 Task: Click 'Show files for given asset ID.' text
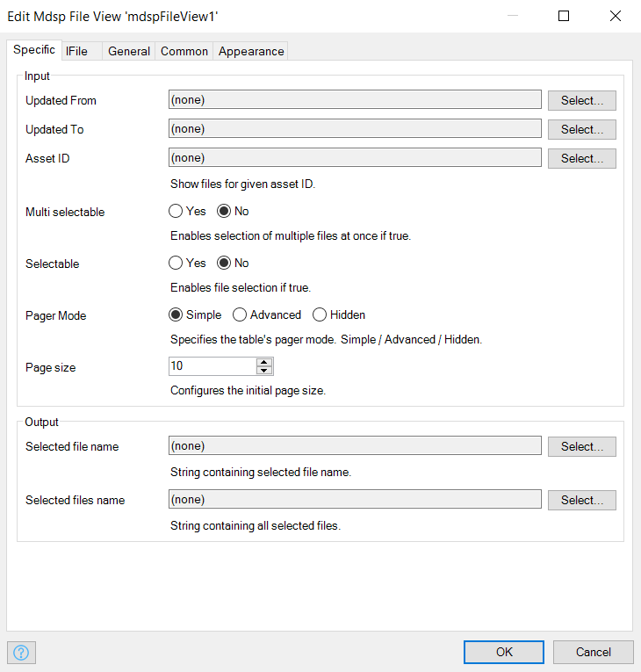[x=242, y=184]
